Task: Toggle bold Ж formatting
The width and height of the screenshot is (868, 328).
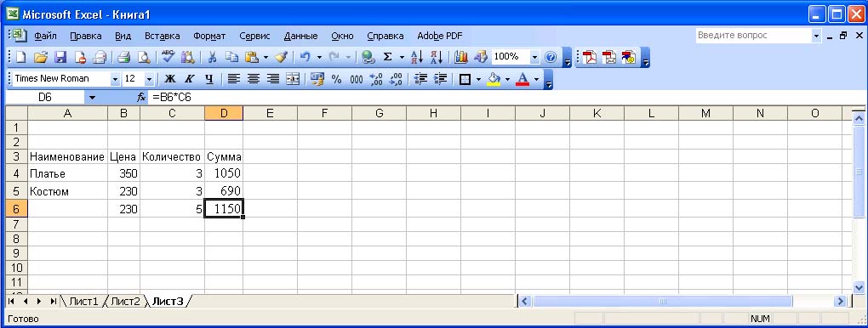Action: [x=170, y=79]
